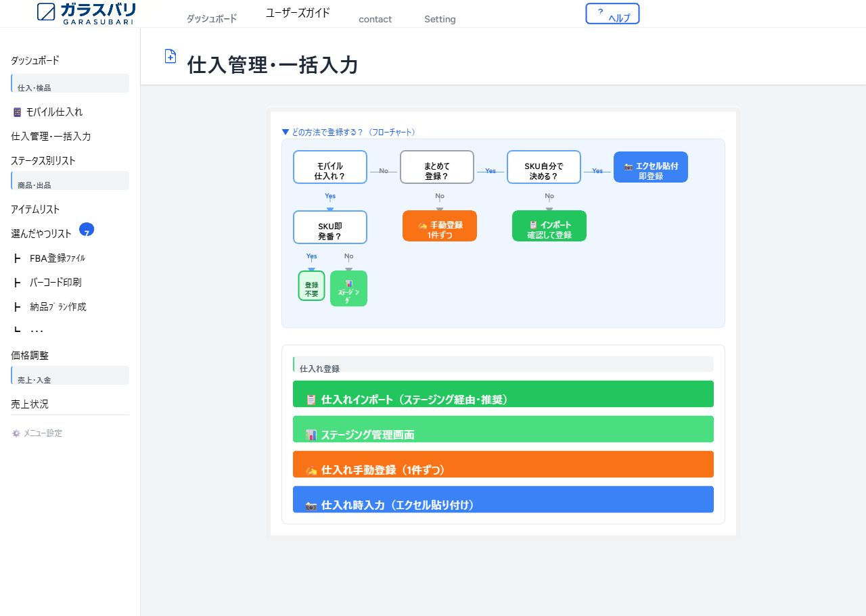The image size is (866, 616).
Task: Click the orange 手動登録1件ずつ flowchart node
Action: tap(439, 226)
